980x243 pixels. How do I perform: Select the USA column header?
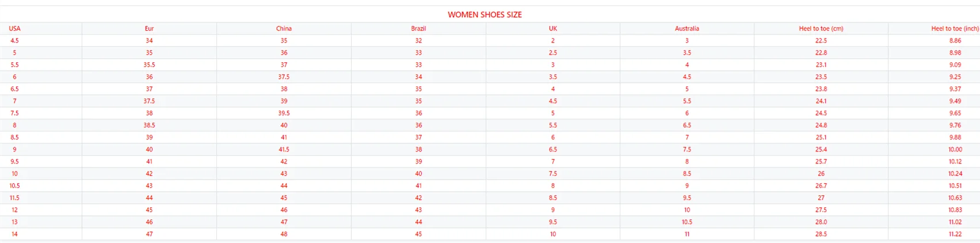(14, 28)
